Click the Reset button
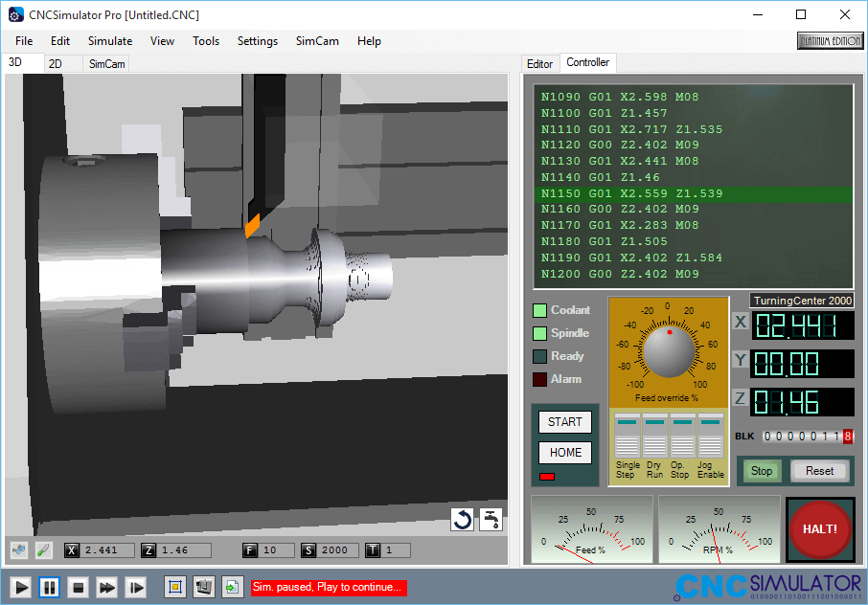 (x=819, y=471)
